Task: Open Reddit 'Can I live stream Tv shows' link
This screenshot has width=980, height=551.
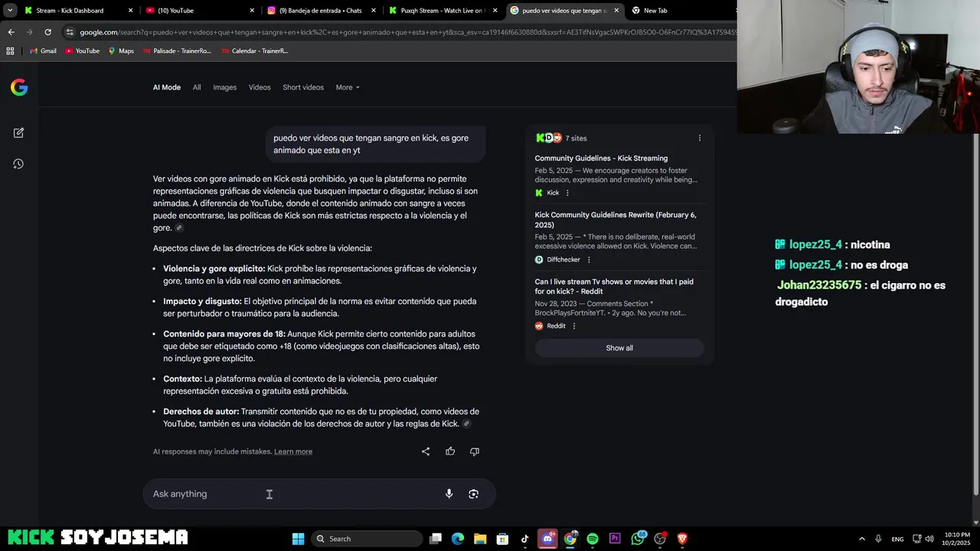Action: point(614,286)
